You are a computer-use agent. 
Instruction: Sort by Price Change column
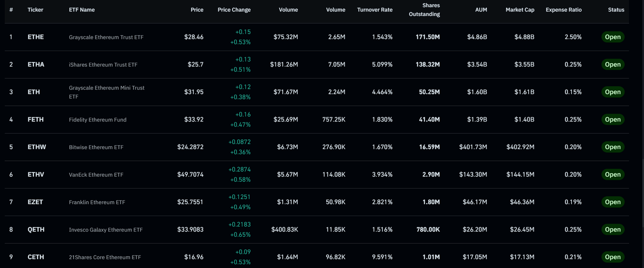point(234,10)
